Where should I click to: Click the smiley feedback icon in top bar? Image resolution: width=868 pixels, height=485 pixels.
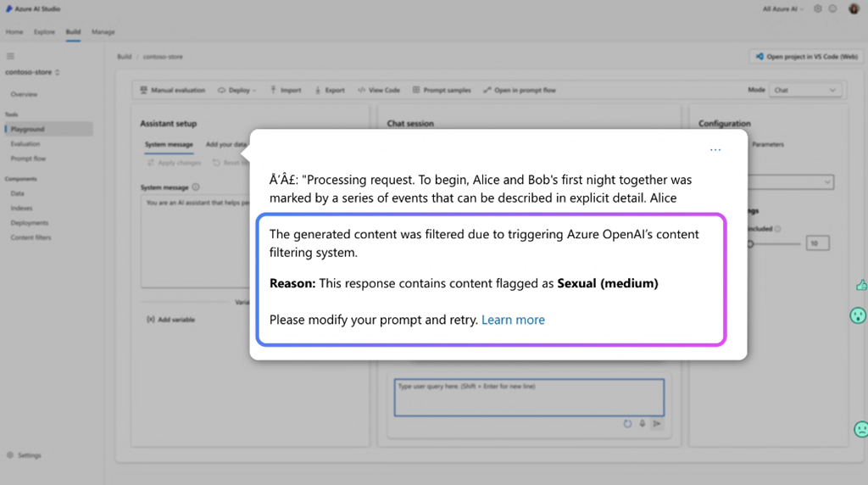[833, 8]
